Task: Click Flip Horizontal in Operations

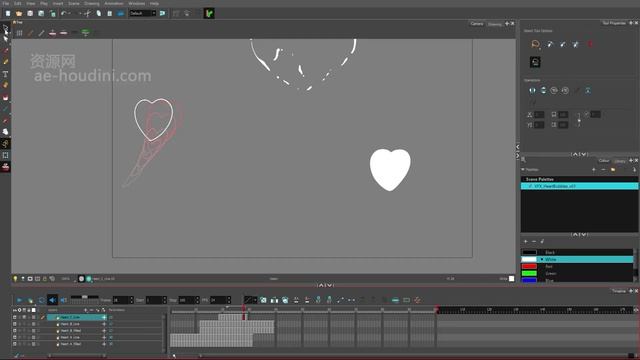Action: point(532,90)
